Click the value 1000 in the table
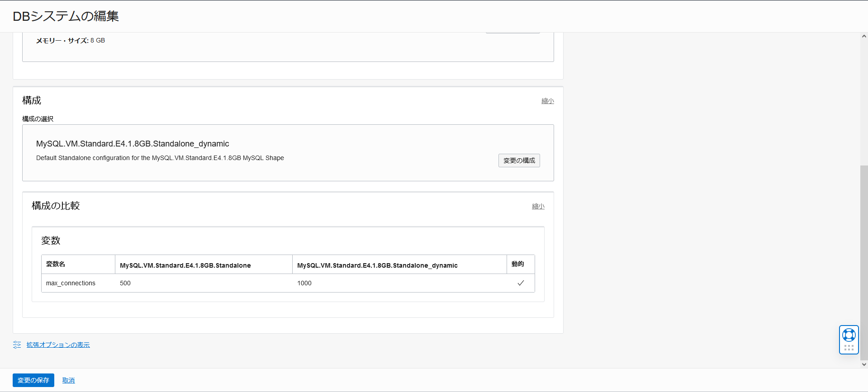The image size is (868, 392). 304,283
